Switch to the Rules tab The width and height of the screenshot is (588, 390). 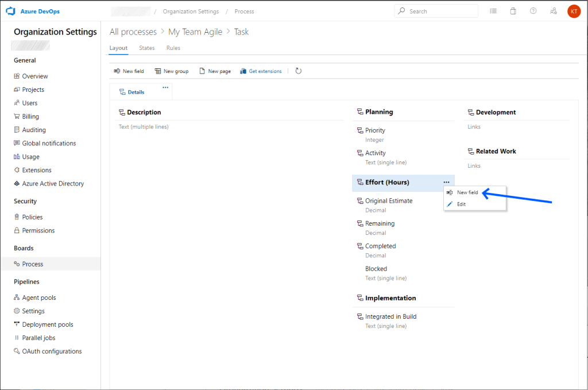click(173, 48)
